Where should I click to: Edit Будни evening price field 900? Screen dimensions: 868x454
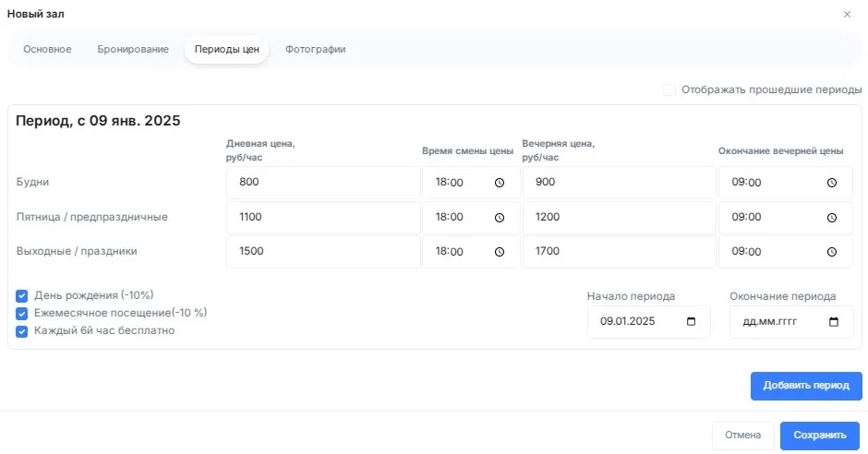[x=619, y=182]
